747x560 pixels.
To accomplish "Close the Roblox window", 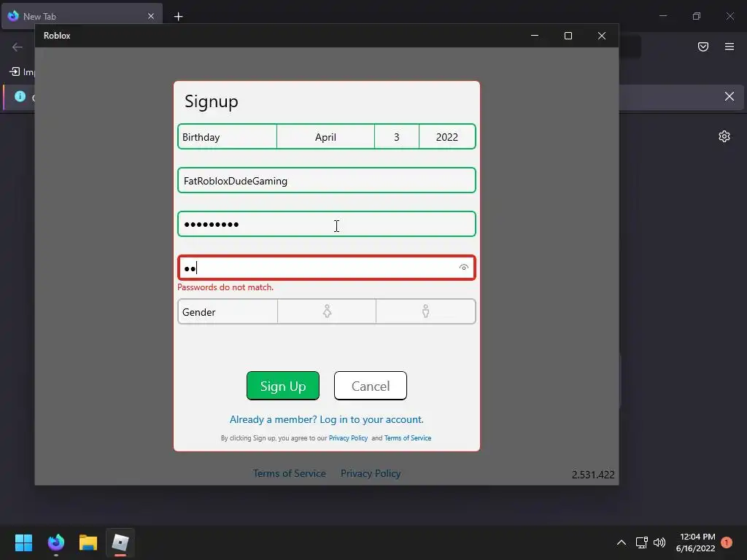I will [602, 36].
